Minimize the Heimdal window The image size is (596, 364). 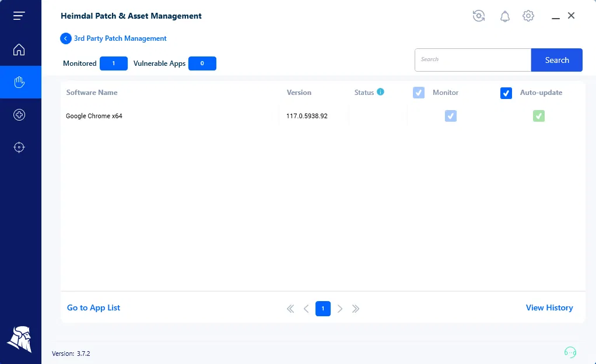[x=555, y=18]
